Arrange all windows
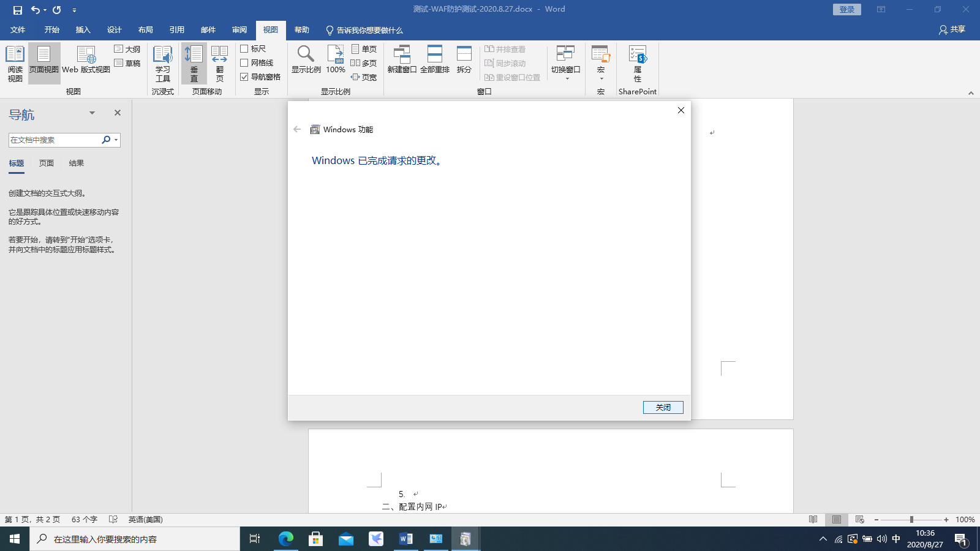 (435, 59)
